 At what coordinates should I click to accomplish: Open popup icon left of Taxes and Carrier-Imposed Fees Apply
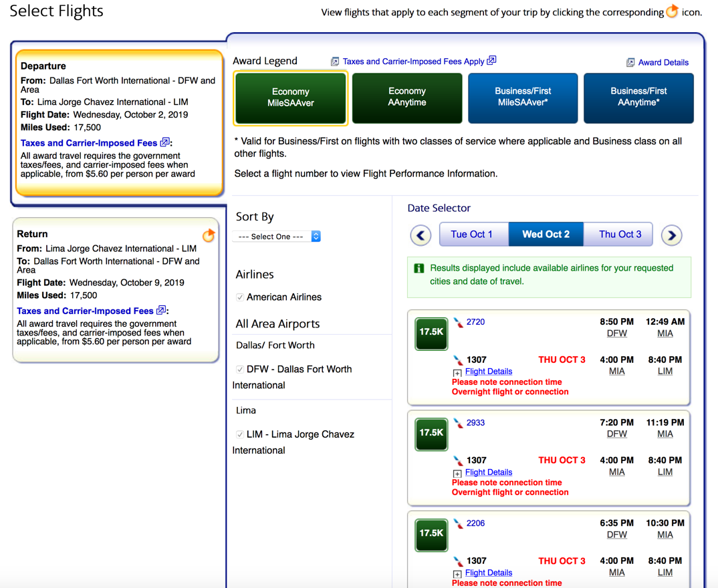335,61
